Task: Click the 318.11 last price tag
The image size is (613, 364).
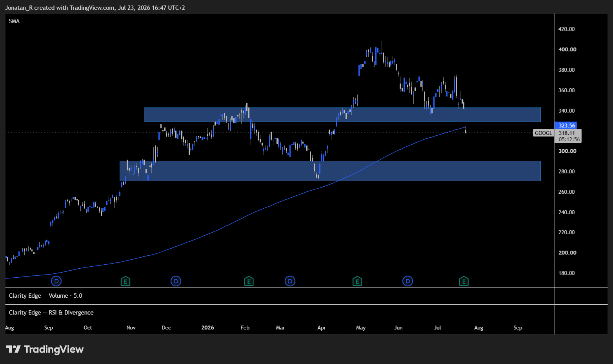Action: point(566,133)
